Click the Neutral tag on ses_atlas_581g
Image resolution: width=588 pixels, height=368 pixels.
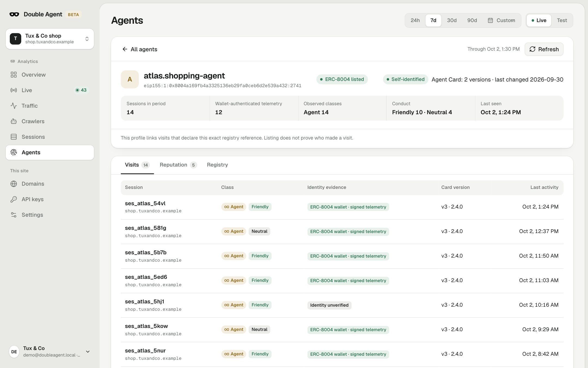coord(259,231)
